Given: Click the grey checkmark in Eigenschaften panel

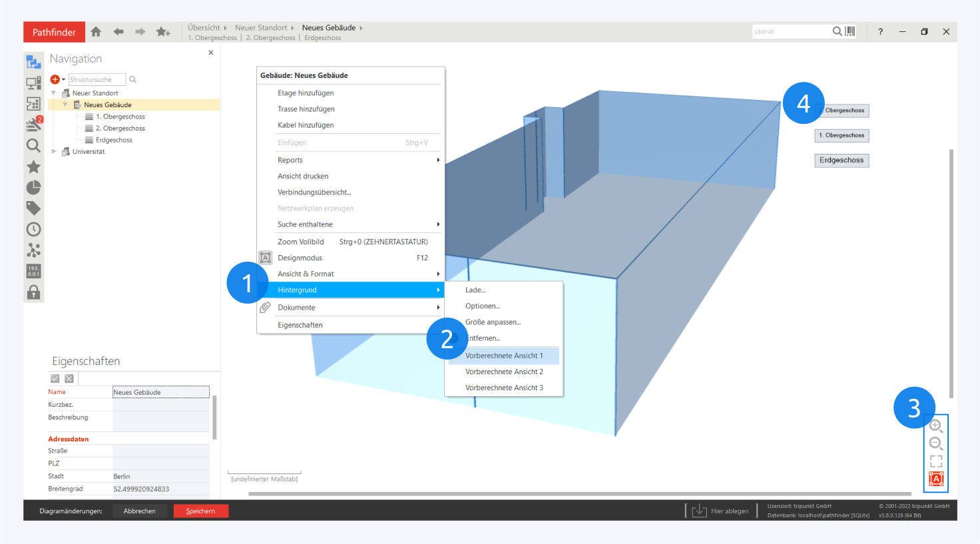Looking at the screenshot, I should (x=55, y=379).
